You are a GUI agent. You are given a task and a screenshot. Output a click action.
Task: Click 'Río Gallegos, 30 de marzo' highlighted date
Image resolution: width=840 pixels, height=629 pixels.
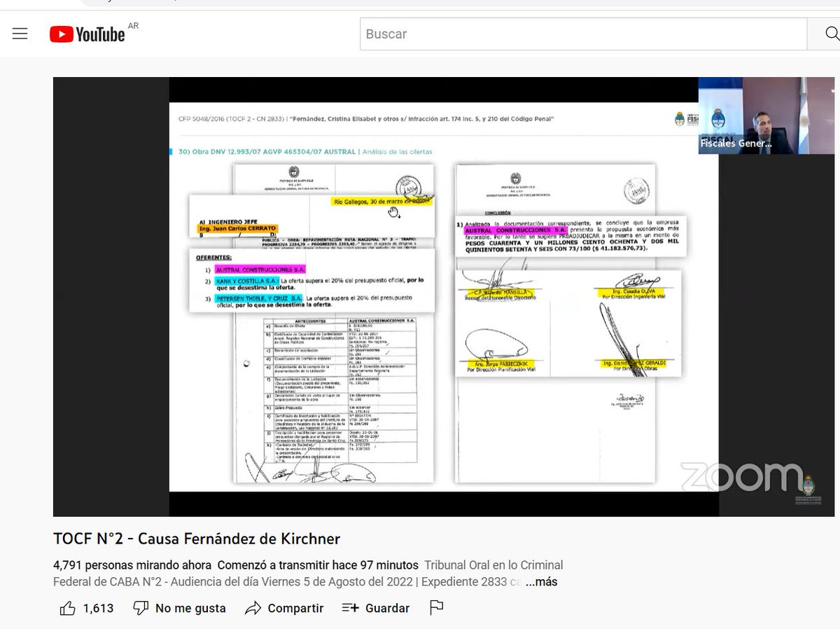click(x=381, y=201)
